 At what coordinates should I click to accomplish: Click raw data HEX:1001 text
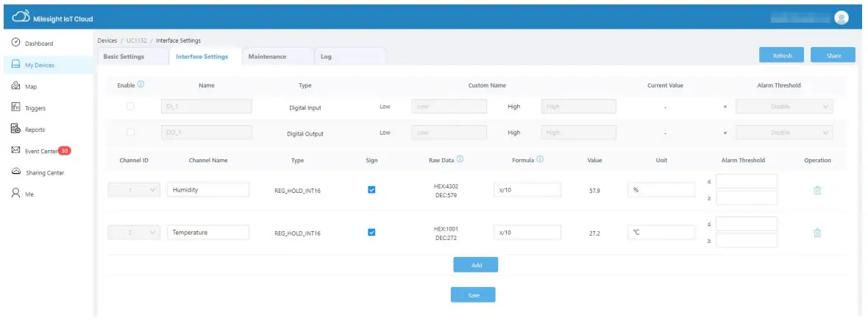[446, 229]
